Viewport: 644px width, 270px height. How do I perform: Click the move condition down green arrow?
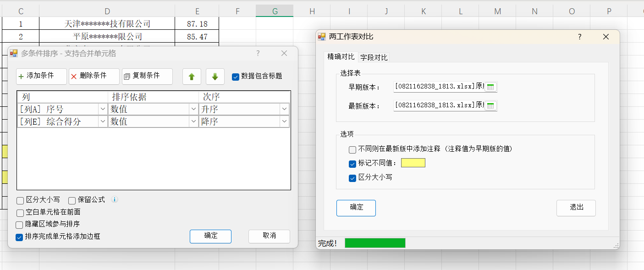tap(215, 77)
